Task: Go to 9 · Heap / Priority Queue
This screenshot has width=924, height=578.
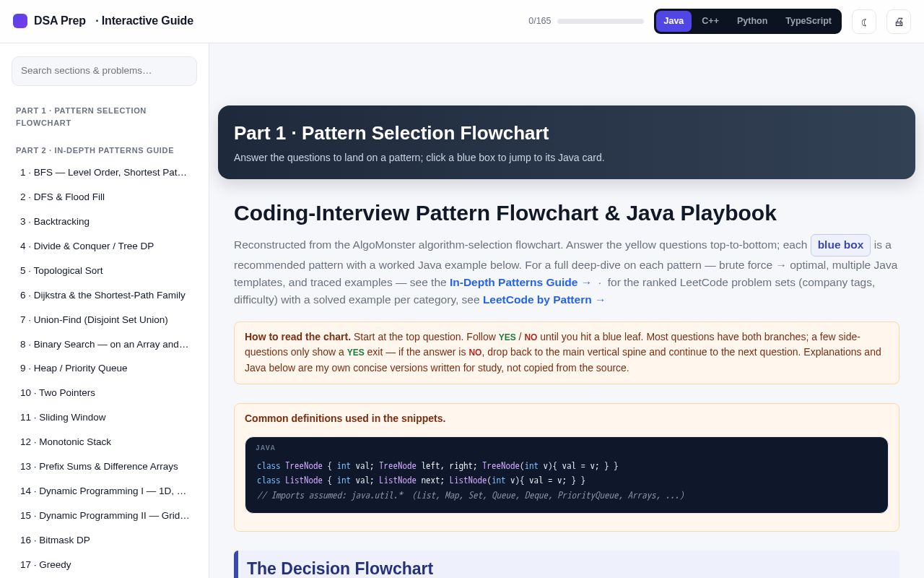Action: pyautogui.click(x=104, y=368)
